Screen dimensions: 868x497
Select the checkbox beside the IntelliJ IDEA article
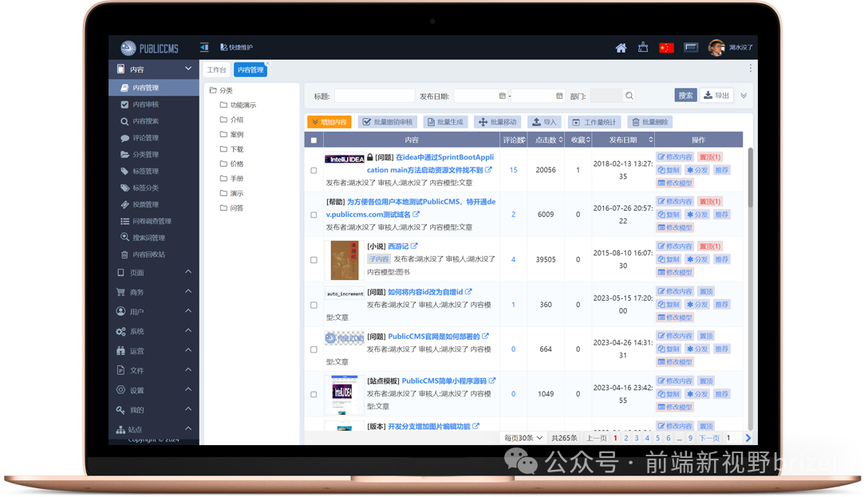coord(312,169)
